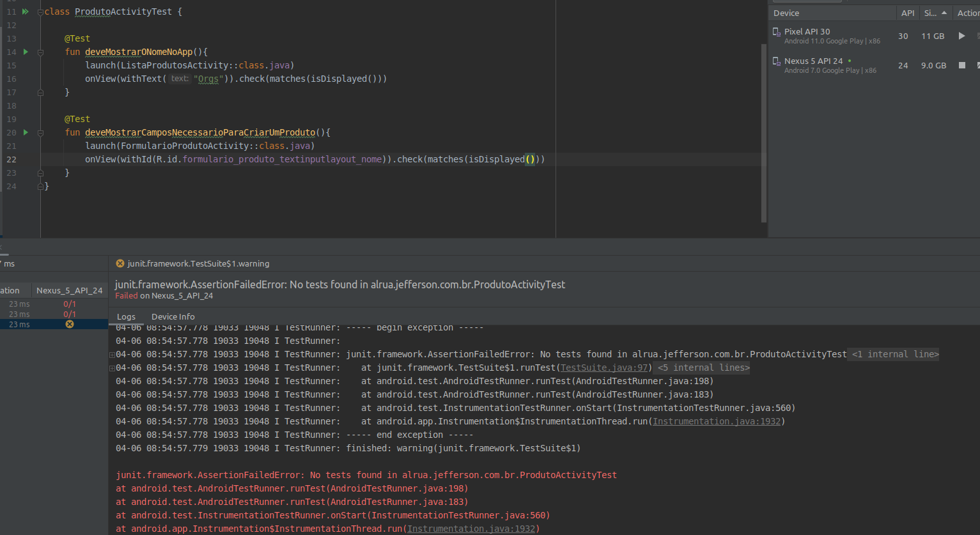The width and height of the screenshot is (980, 535).
Task: Click the Device column header
Action: point(832,13)
